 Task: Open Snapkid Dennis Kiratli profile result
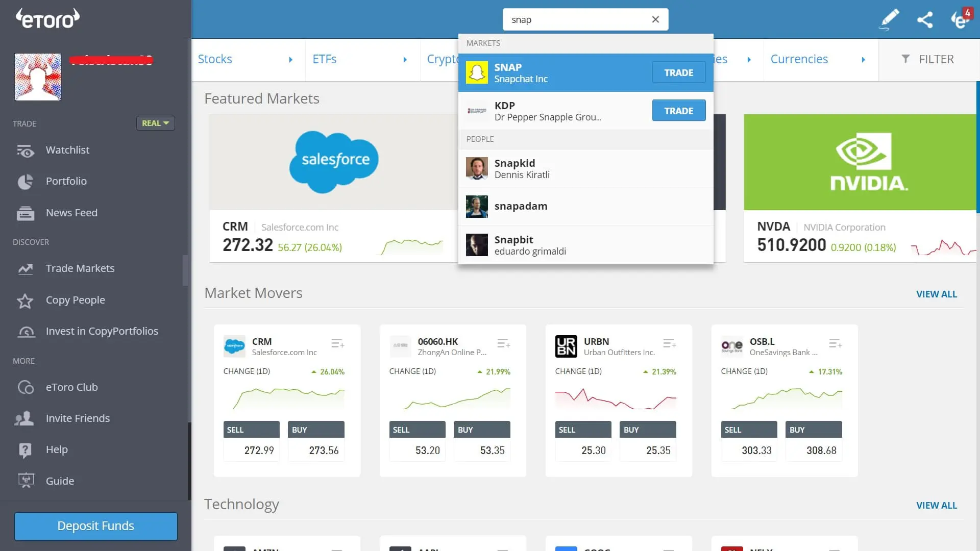pyautogui.click(x=585, y=168)
